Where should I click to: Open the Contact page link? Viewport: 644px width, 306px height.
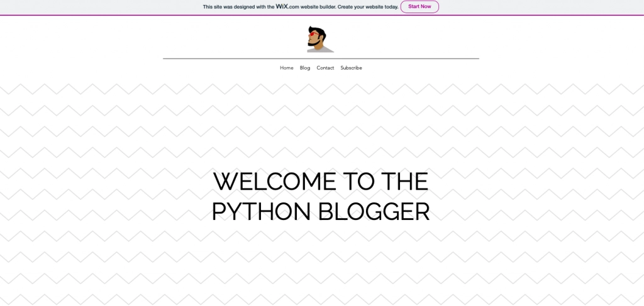[x=325, y=68]
